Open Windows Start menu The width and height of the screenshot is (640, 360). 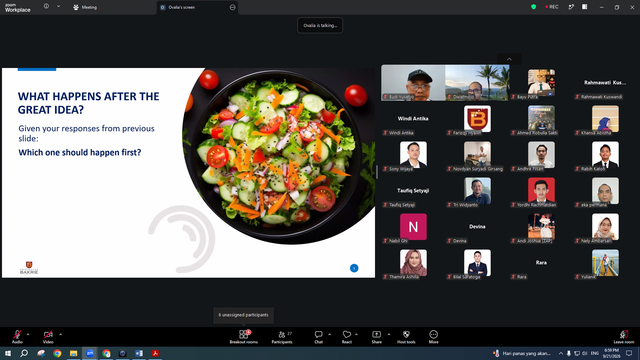(8, 353)
